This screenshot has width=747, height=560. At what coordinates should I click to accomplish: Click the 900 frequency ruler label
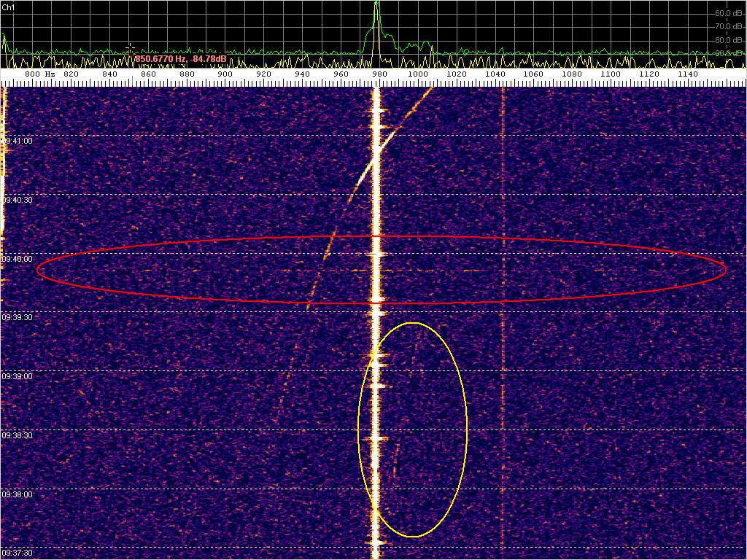tap(225, 74)
